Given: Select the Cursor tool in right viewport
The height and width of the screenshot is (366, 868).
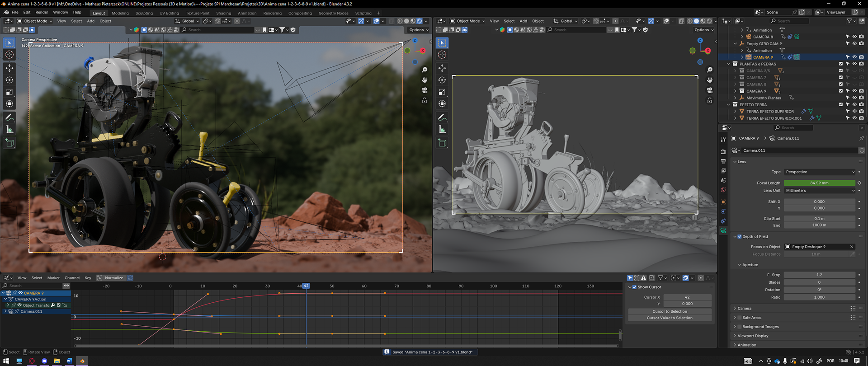Looking at the screenshot, I should point(442,55).
